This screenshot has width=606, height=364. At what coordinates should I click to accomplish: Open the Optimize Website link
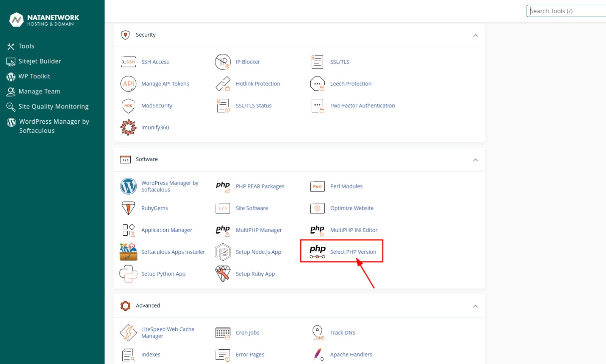(352, 208)
